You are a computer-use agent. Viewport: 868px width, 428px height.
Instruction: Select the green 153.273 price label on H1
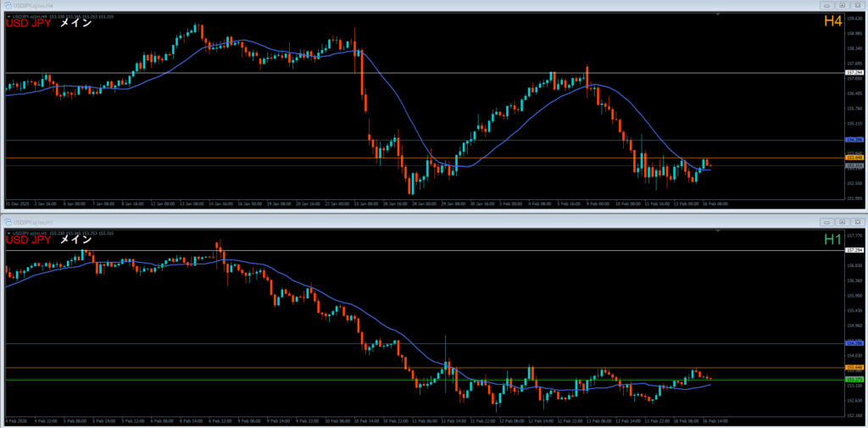coord(854,379)
